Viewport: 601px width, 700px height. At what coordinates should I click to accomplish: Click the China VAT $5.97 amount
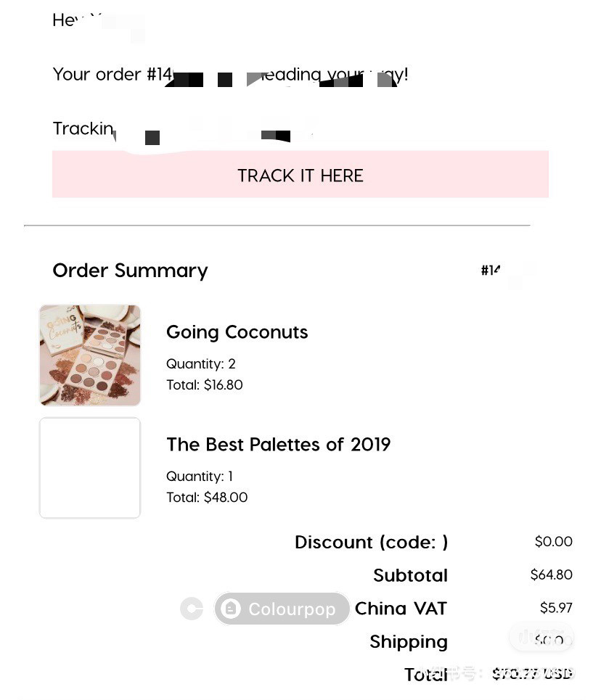coord(556,608)
